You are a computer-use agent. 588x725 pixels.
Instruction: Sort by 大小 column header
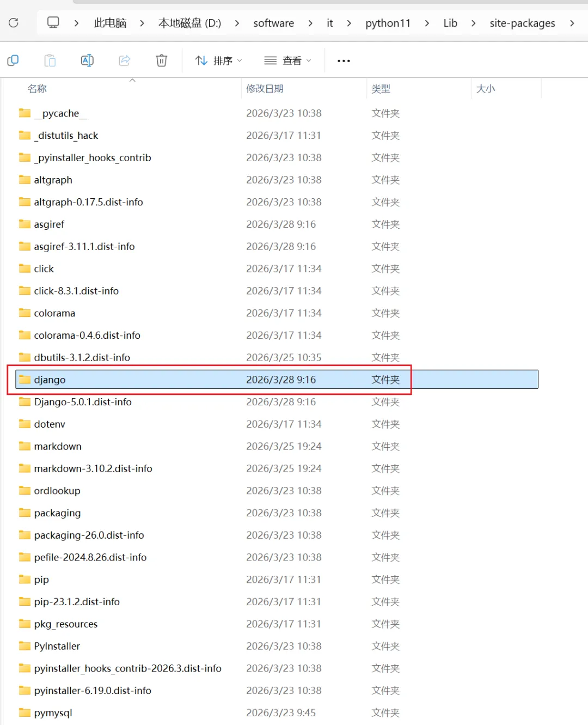click(486, 89)
